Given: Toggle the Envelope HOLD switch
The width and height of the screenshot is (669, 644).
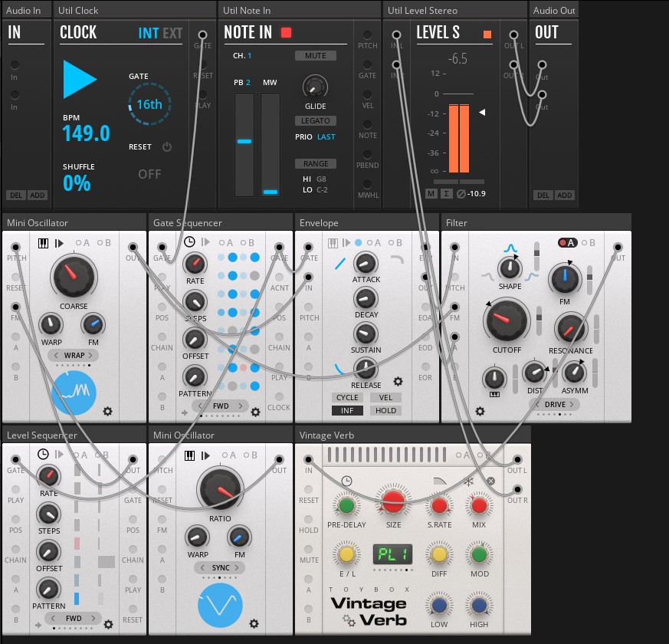Looking at the screenshot, I should click(385, 411).
